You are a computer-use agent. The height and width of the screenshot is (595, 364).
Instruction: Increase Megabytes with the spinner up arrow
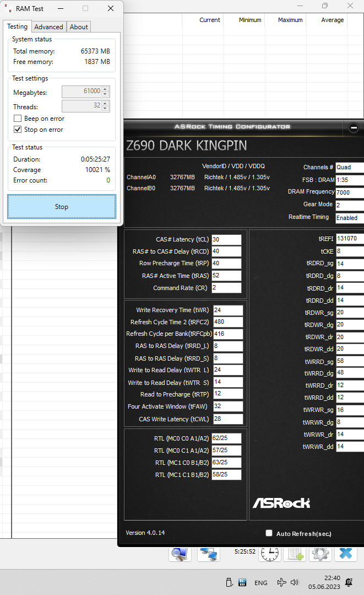(x=106, y=89)
